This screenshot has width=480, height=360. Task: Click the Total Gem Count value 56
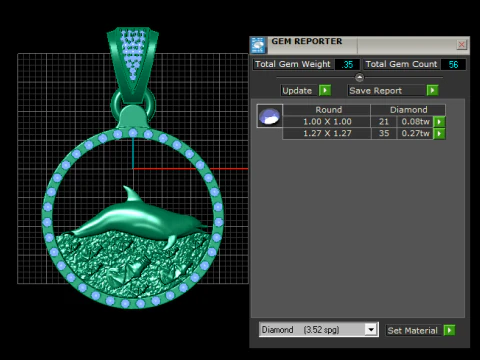[453, 64]
